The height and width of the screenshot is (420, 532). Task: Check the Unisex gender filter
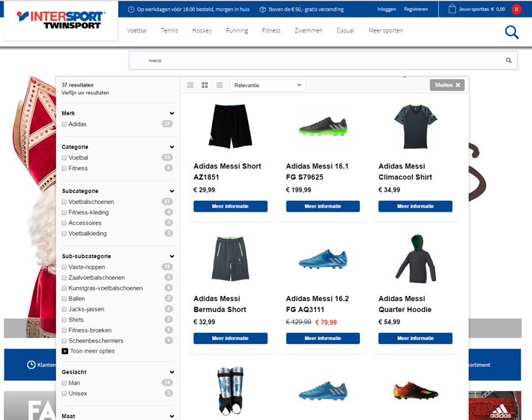64,393
